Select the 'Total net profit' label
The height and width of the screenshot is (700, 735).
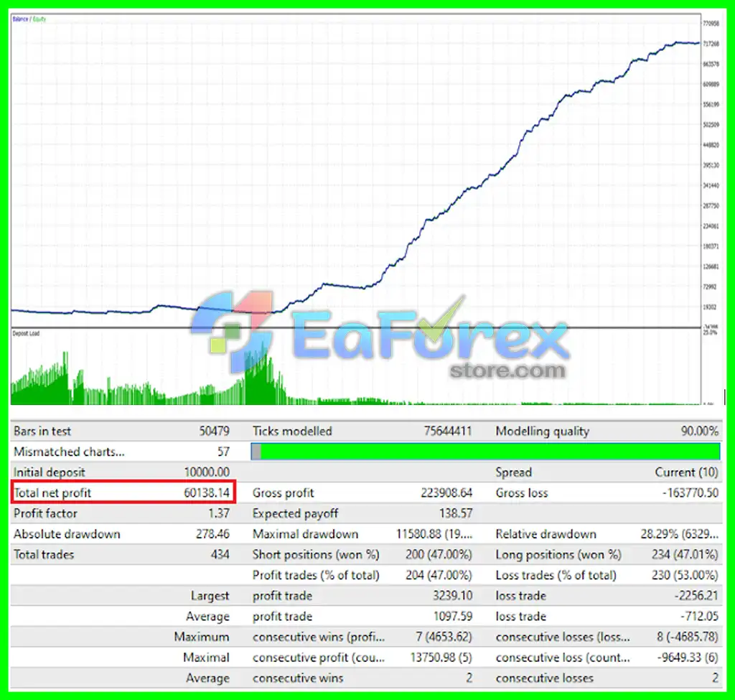tap(52, 493)
